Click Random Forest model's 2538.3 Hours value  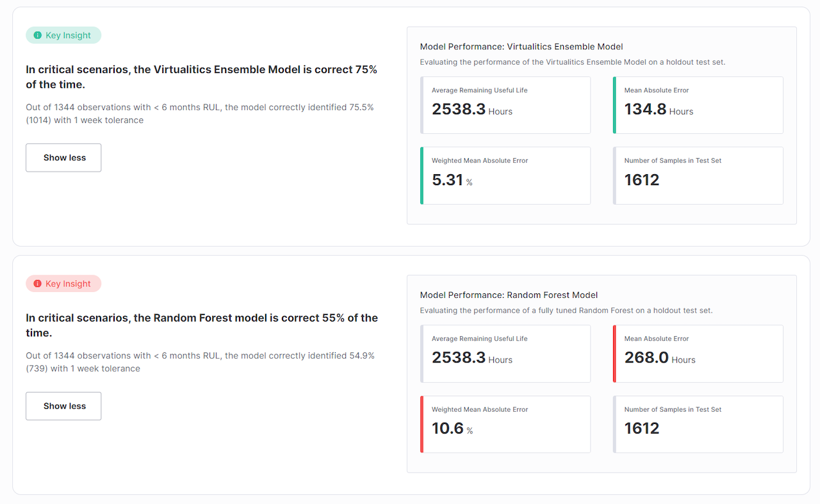click(x=472, y=358)
